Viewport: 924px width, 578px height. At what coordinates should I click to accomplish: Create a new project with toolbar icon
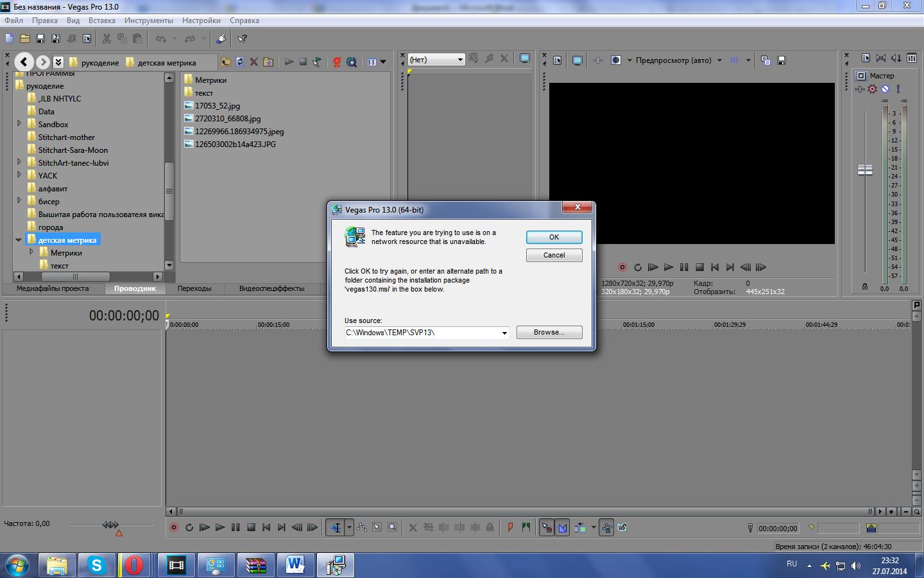10,39
